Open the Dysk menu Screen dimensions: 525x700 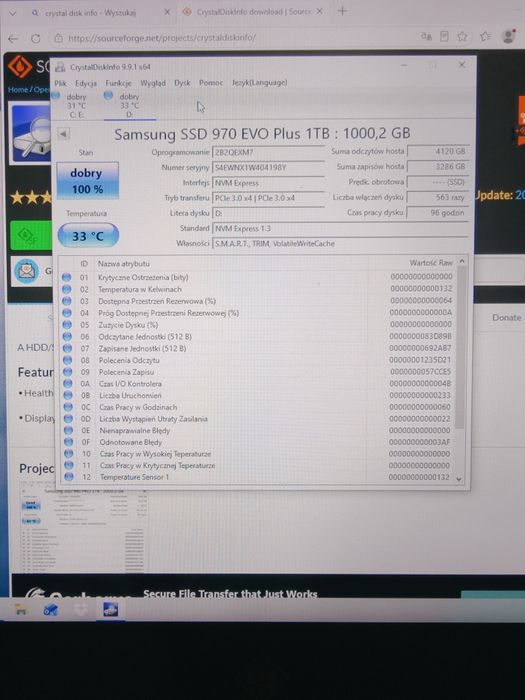(x=182, y=83)
